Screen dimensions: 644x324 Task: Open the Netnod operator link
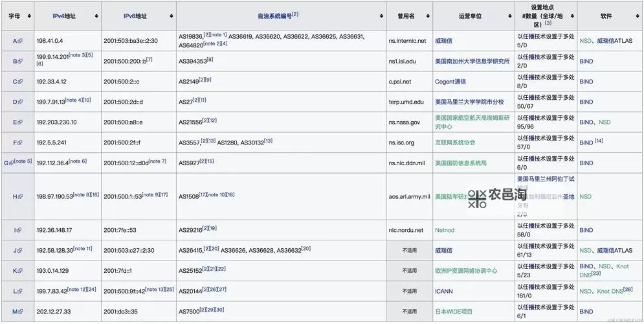tap(445, 230)
